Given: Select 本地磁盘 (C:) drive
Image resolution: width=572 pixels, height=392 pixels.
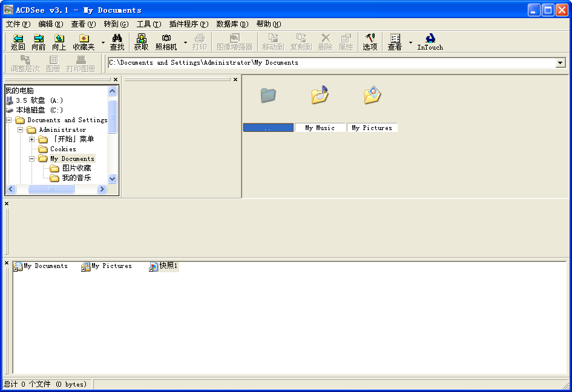Looking at the screenshot, I should [39, 110].
